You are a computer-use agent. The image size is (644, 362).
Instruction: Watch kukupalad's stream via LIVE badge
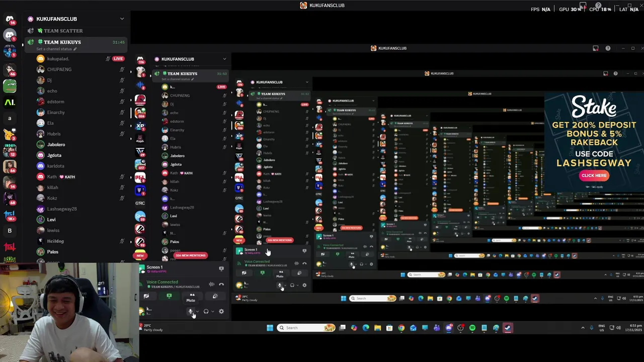pos(118,59)
